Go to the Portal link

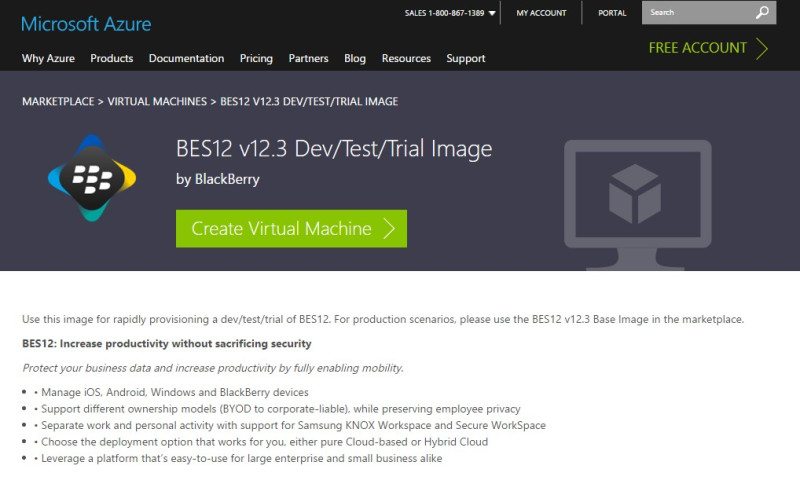point(612,13)
